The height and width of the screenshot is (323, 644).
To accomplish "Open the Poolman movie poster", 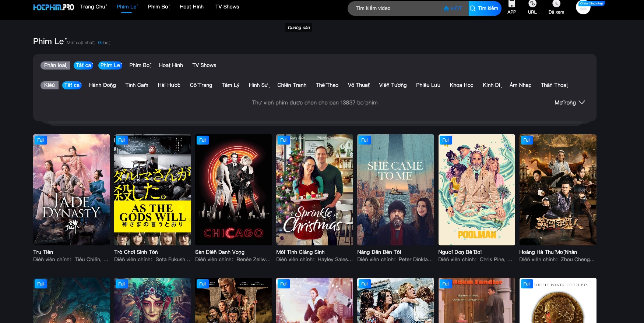I will pos(476,189).
